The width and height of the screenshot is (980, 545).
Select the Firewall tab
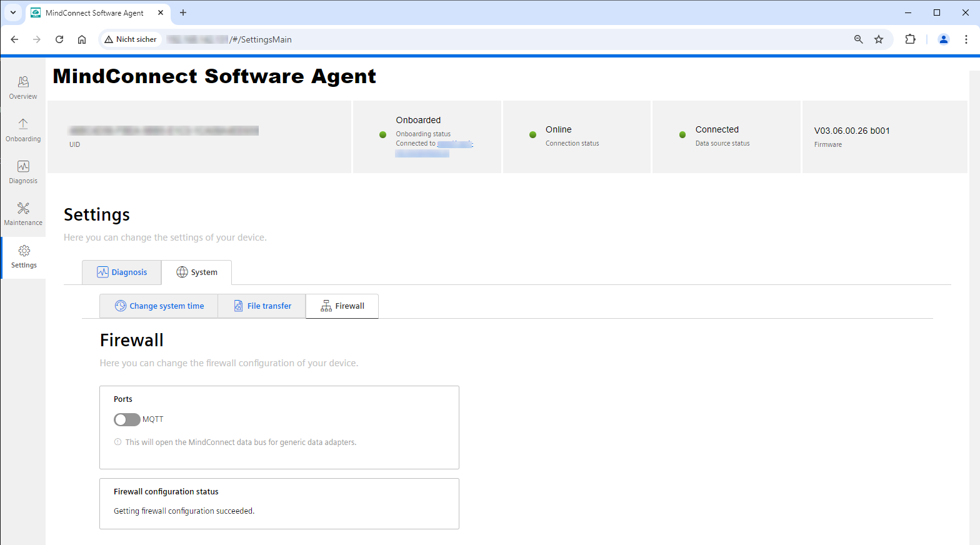pos(342,306)
